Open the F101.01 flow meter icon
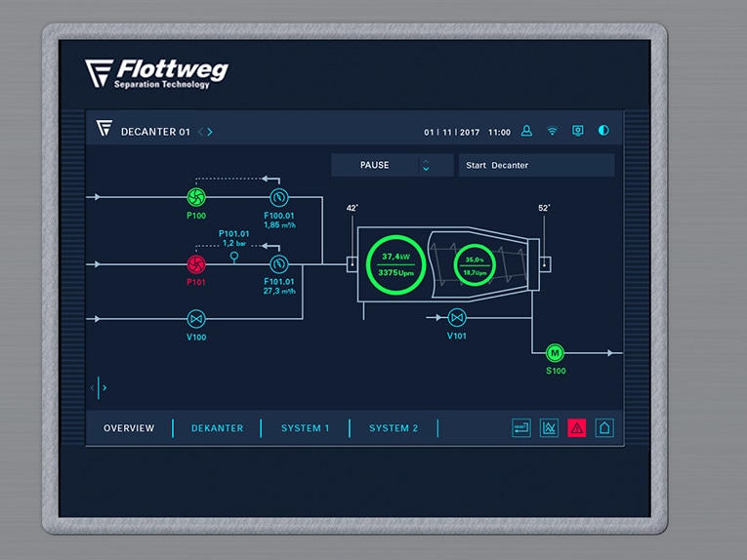This screenshot has height=560, width=747. [278, 264]
